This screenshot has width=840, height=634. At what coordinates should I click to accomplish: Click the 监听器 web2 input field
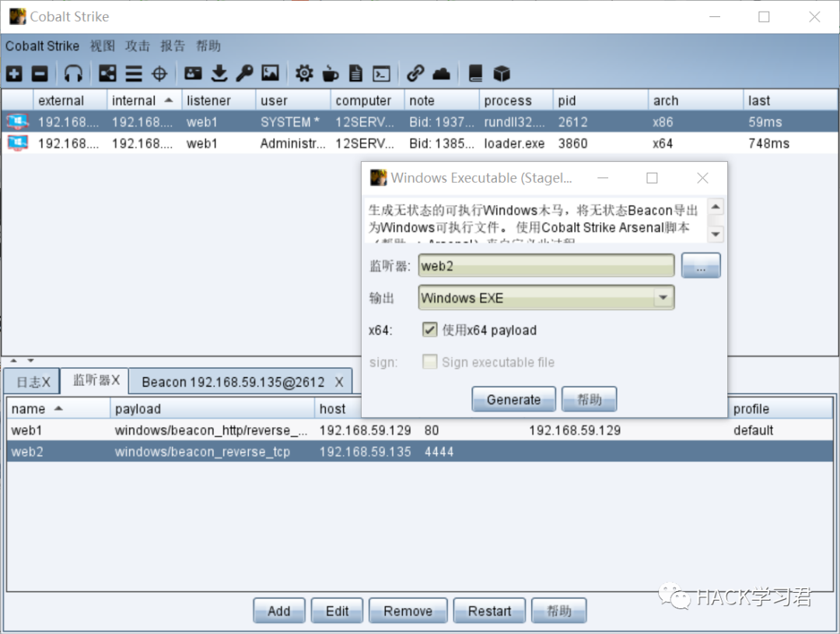tap(546, 266)
